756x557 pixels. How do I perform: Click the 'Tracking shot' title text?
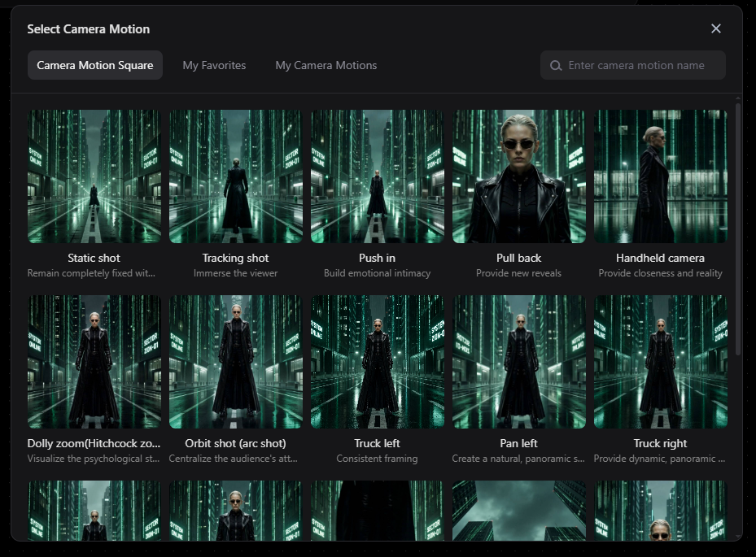(x=236, y=258)
